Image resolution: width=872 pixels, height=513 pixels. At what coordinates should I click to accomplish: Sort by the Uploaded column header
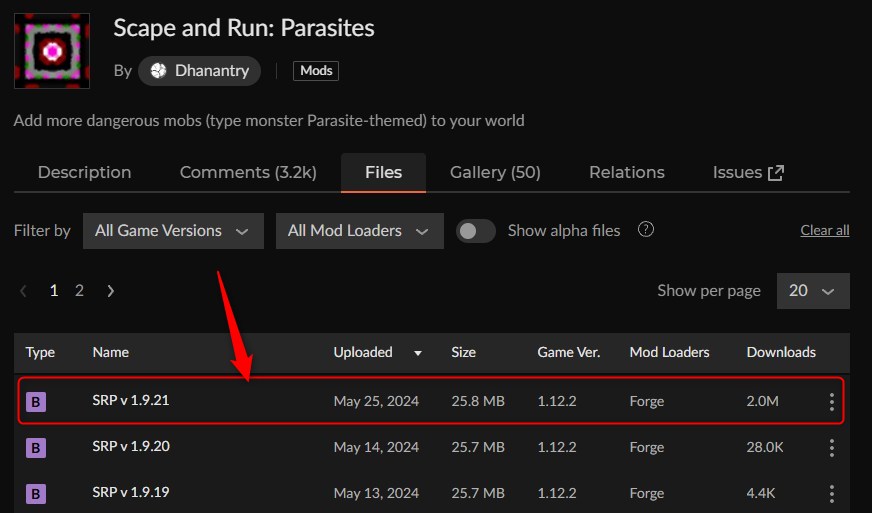click(x=363, y=352)
